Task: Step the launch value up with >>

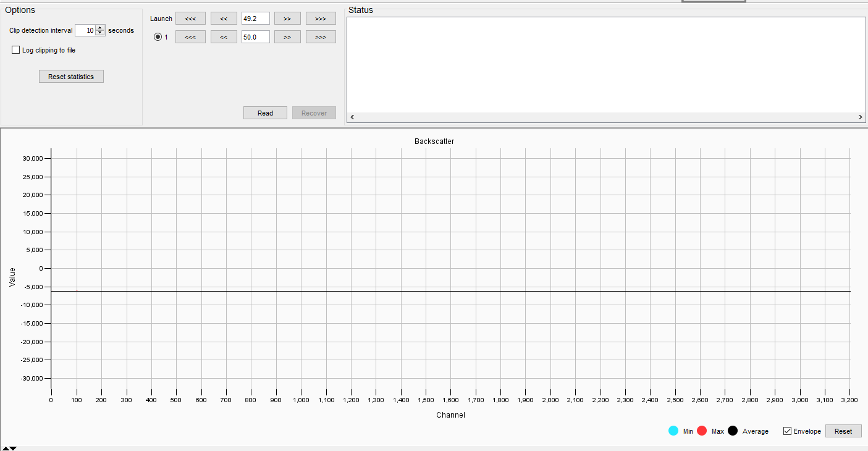Action: click(287, 18)
